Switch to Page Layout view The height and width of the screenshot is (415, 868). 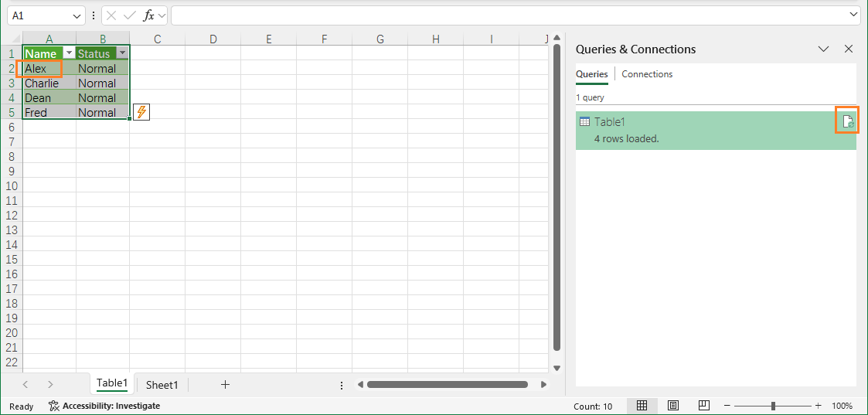tap(673, 406)
